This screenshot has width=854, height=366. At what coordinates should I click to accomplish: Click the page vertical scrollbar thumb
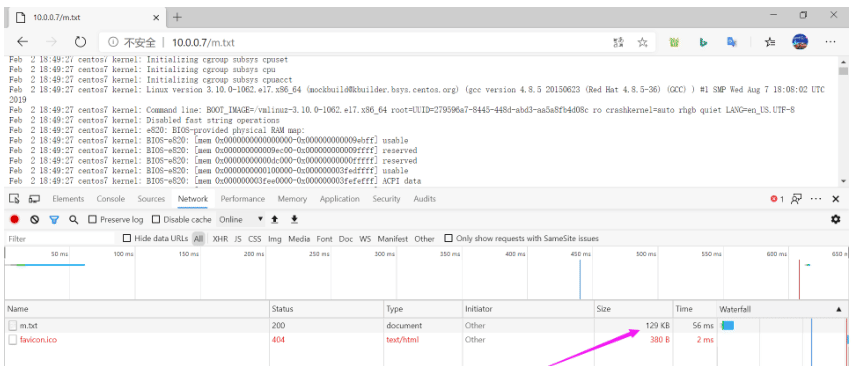click(844, 71)
